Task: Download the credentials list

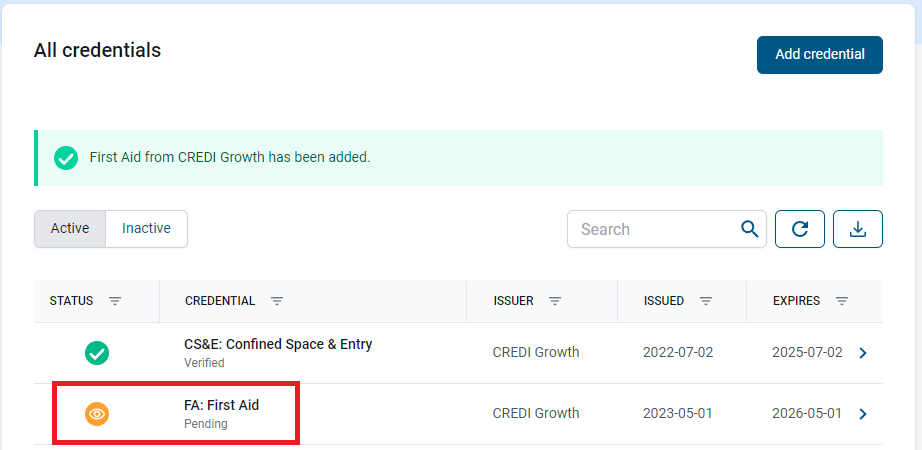Action: (x=857, y=229)
